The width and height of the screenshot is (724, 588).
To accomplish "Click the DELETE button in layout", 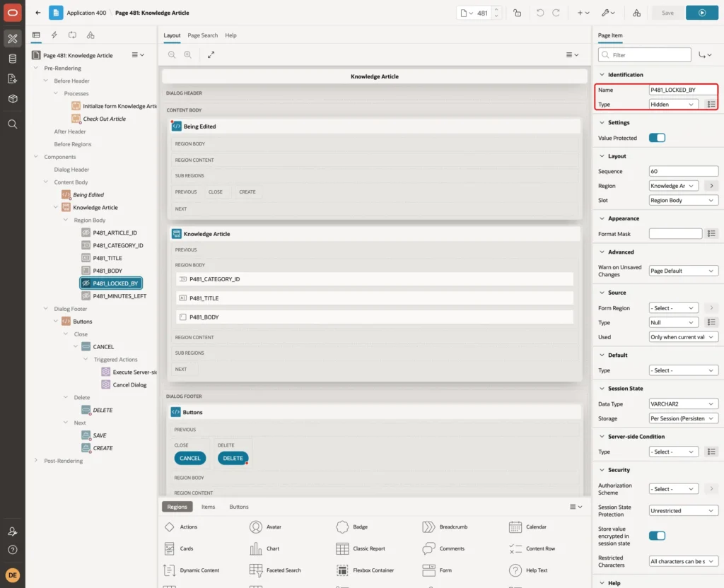I will coord(233,458).
